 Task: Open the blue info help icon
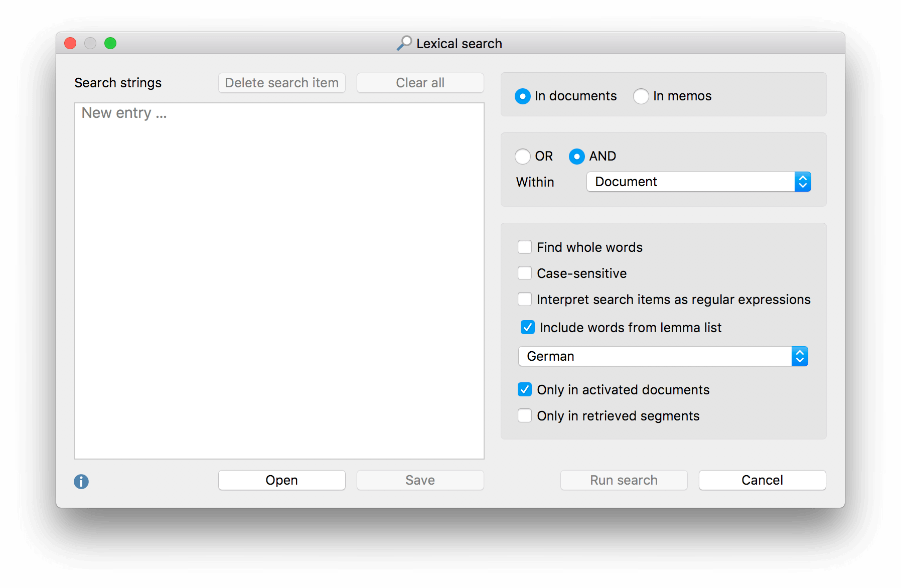coord(81,482)
